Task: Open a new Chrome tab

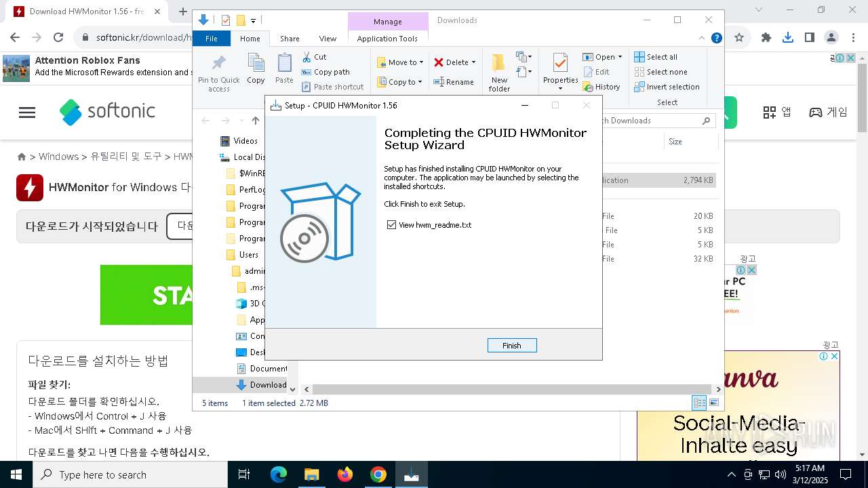Action: pos(182,12)
